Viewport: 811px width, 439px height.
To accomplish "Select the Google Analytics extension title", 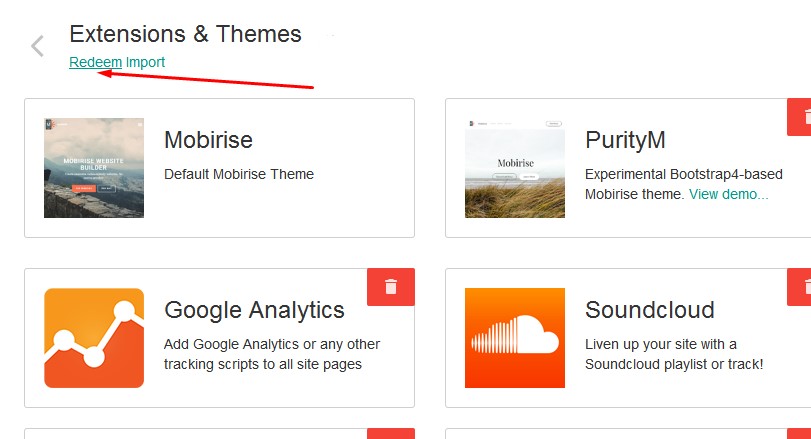I will coord(254,309).
